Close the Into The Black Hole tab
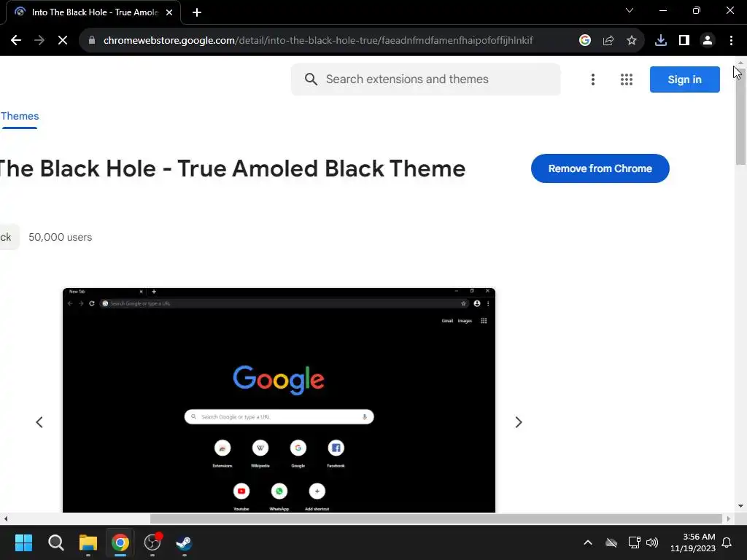 pos(169,12)
